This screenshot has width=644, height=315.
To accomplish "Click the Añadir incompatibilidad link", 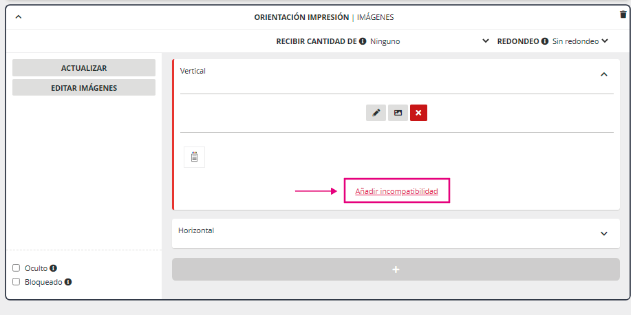I will coord(396,191).
